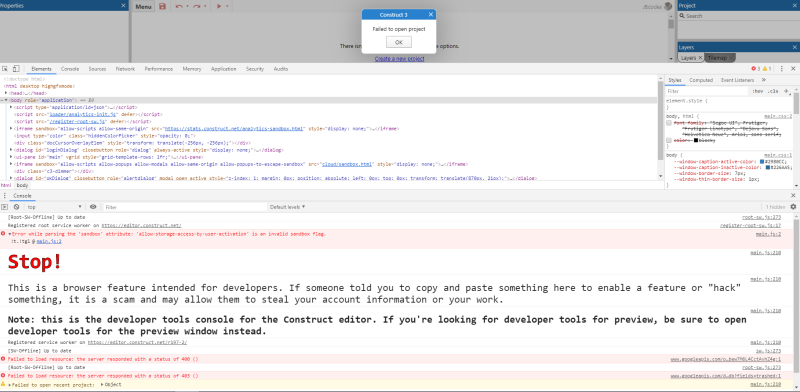
Task: Select the Tilemap tab
Action: click(717, 58)
